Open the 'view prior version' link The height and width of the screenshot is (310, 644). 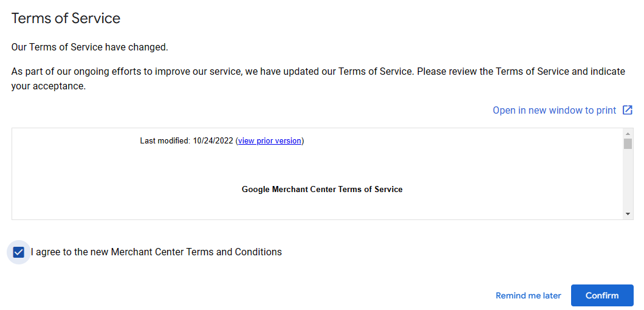[269, 140]
